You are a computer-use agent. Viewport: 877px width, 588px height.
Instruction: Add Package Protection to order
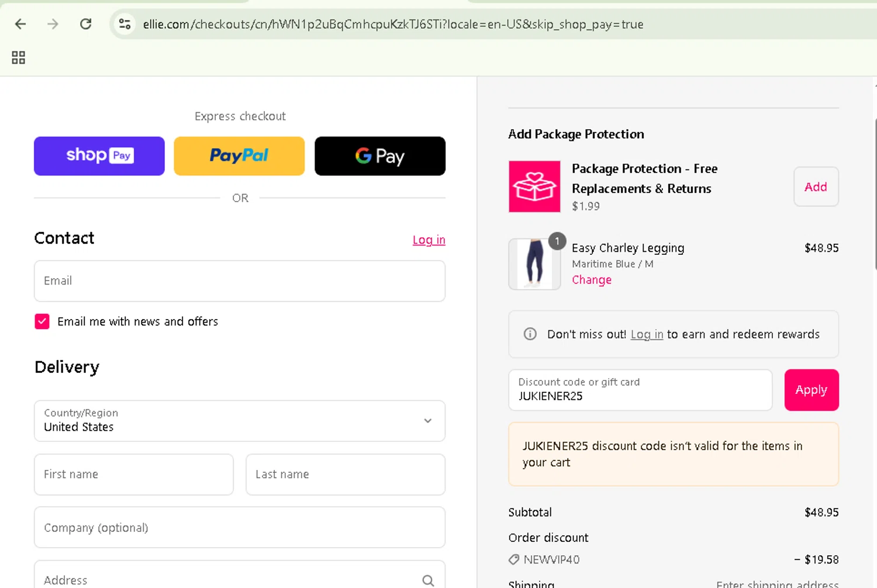tap(816, 187)
